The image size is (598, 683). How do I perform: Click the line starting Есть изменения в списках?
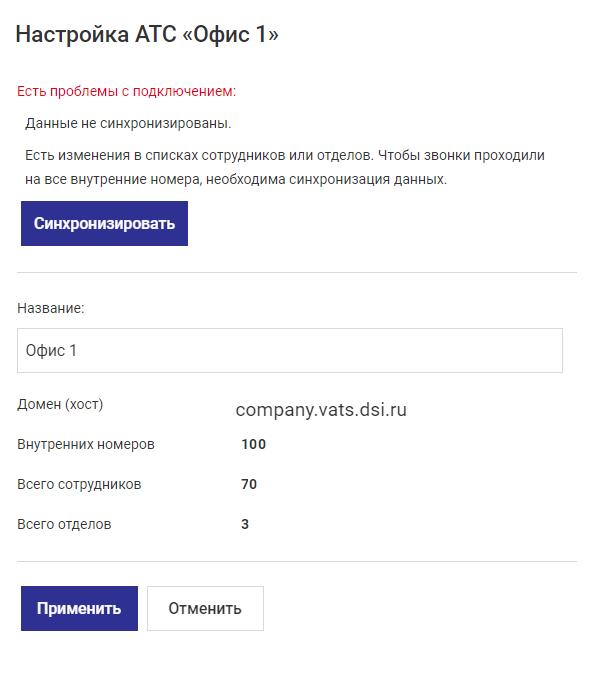pyautogui.click(x=285, y=155)
